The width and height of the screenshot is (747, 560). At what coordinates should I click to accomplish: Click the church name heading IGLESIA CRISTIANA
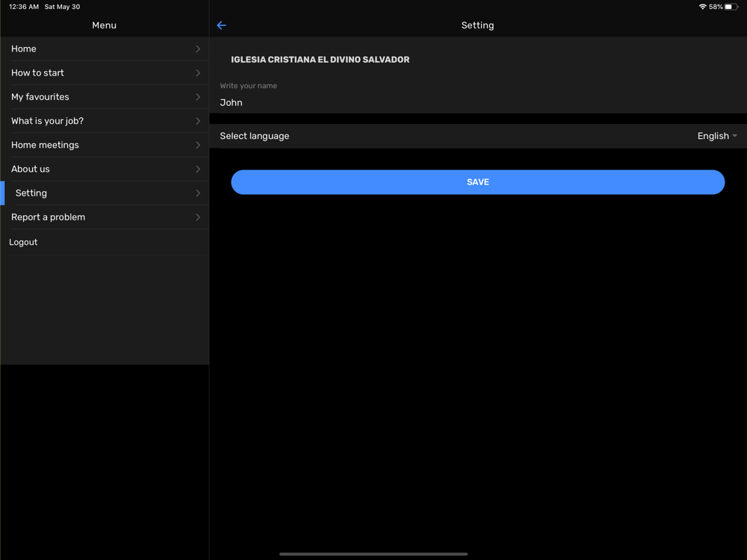coord(320,60)
